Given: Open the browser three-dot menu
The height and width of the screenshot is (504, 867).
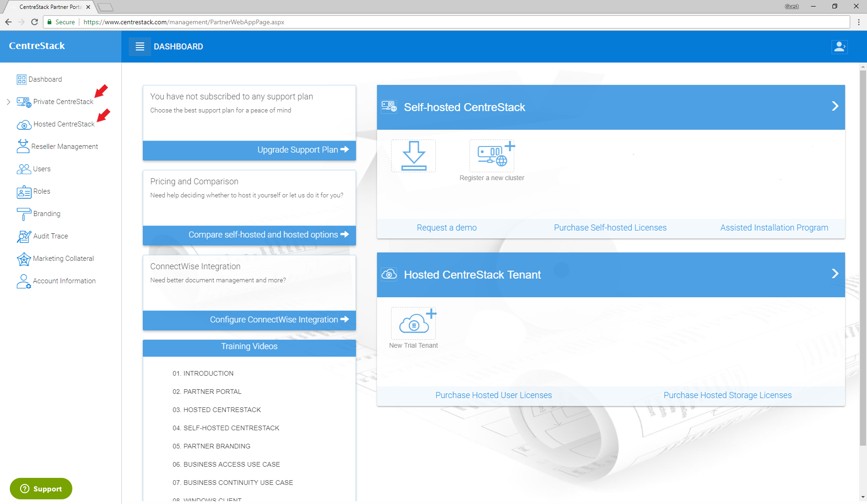Looking at the screenshot, I should tap(859, 22).
